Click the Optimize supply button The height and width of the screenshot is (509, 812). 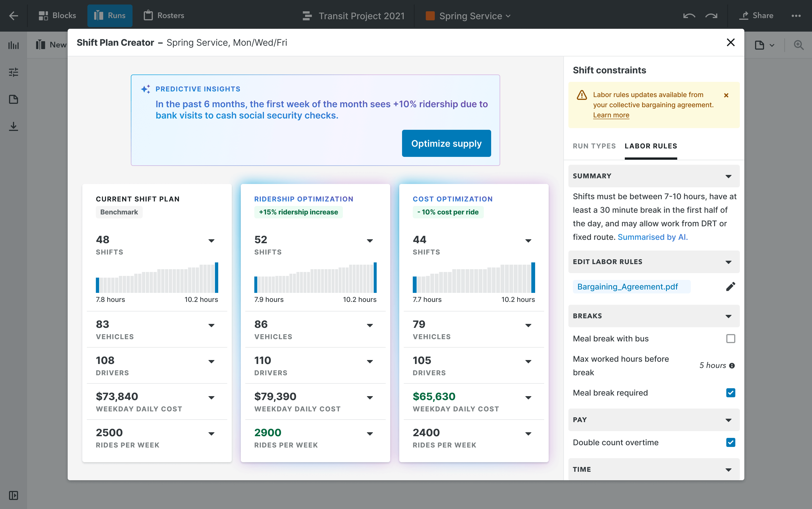pyautogui.click(x=446, y=143)
